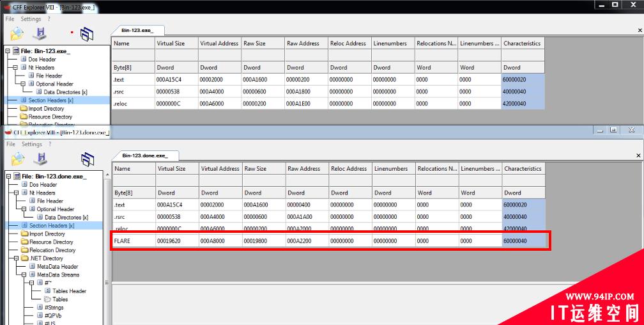Select Dos Header in top window tree
The width and height of the screenshot is (644, 325).
[41, 59]
